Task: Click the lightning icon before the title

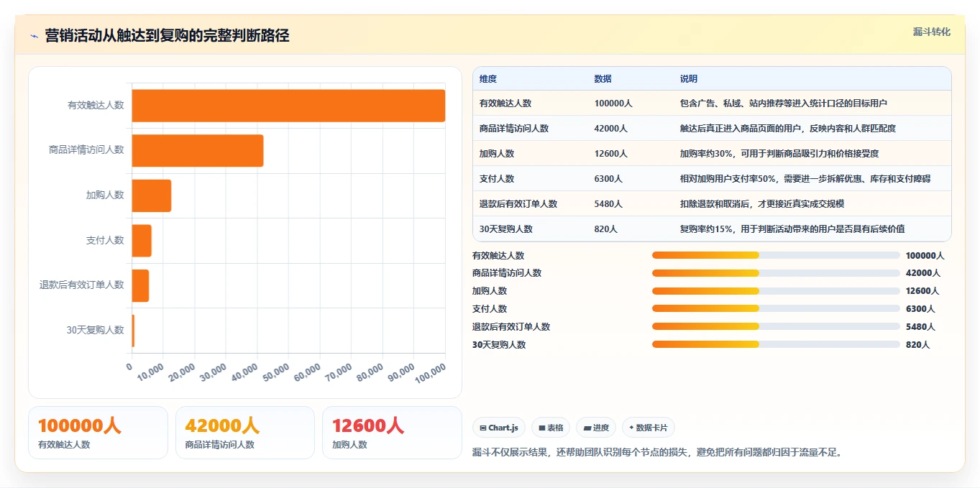Action: click(34, 36)
